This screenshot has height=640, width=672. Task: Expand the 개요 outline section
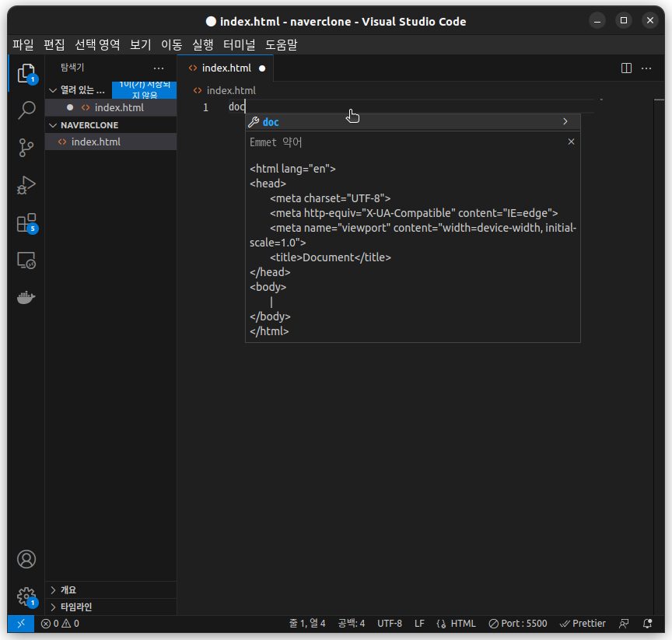click(x=110, y=590)
